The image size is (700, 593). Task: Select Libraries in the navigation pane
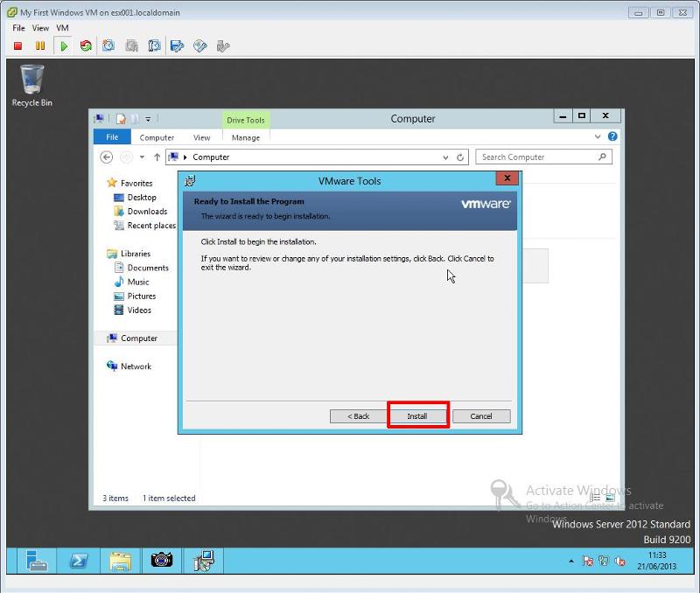click(x=136, y=254)
